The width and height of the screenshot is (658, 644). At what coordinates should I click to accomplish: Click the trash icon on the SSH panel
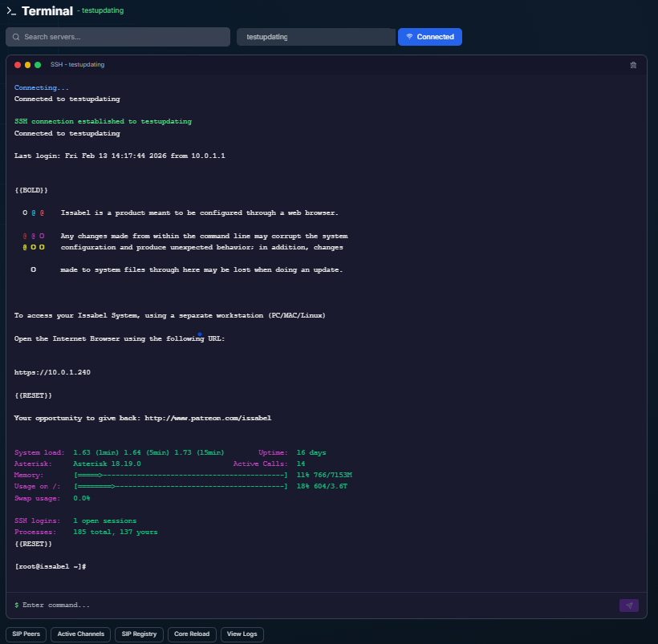(633, 65)
